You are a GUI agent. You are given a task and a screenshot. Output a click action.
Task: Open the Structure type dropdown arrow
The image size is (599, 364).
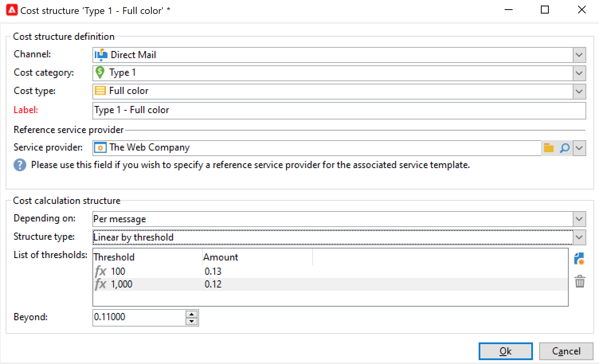click(x=579, y=237)
